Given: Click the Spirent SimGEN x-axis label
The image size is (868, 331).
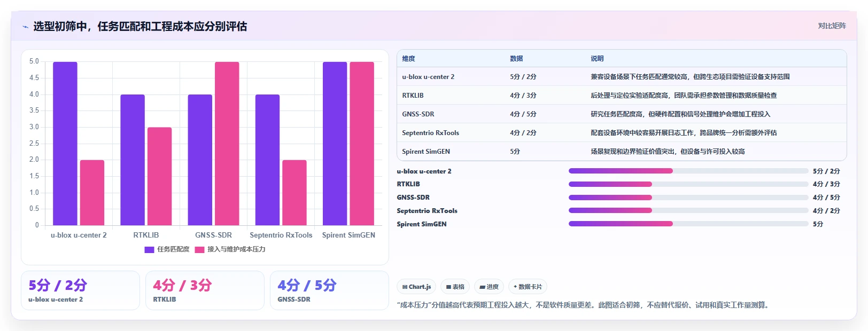Looking at the screenshot, I should pyautogui.click(x=348, y=235).
